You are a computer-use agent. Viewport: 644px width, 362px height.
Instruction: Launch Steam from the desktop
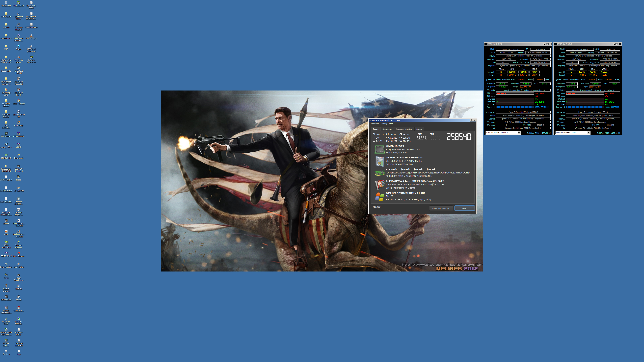pos(18,298)
